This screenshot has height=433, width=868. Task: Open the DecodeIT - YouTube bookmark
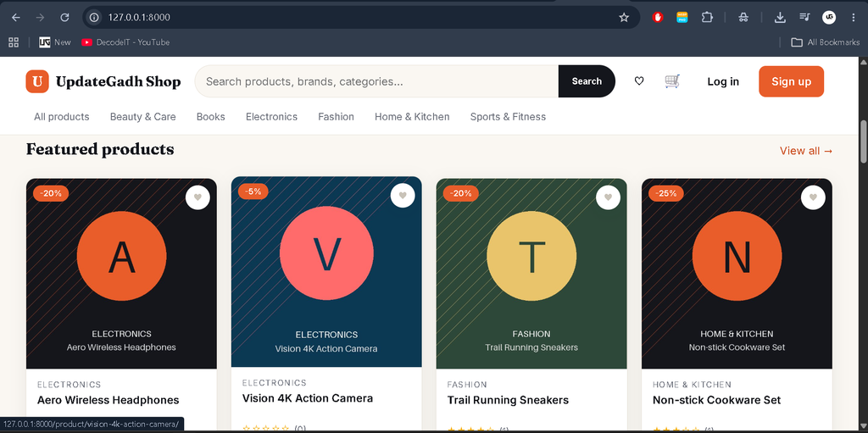pos(125,42)
